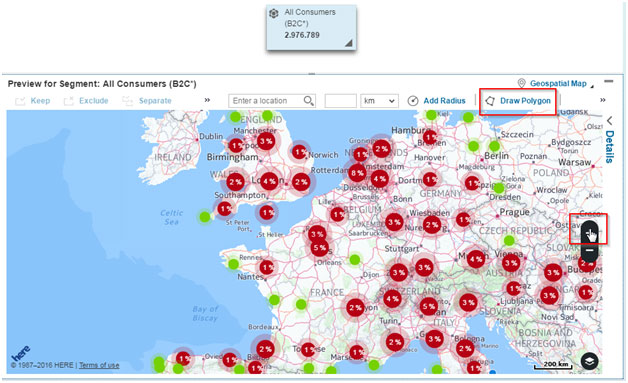Viewport: 628px width, 383px height.
Task: Click the radius distance input box
Action: pyautogui.click(x=340, y=101)
